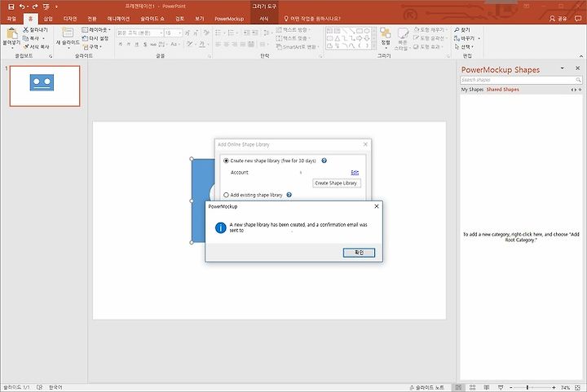Start slideshow from beginning quick access icon

(46, 7)
